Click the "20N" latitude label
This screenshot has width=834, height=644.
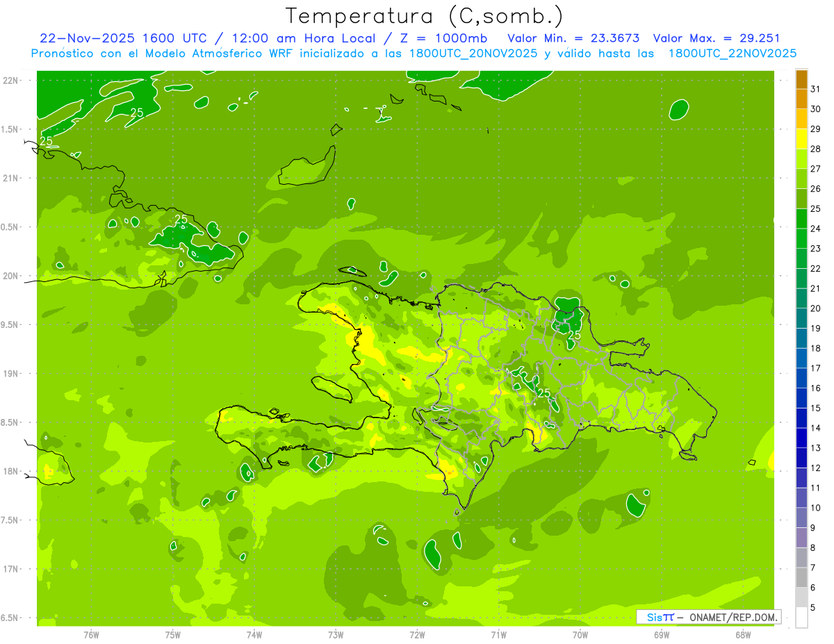pyautogui.click(x=11, y=276)
